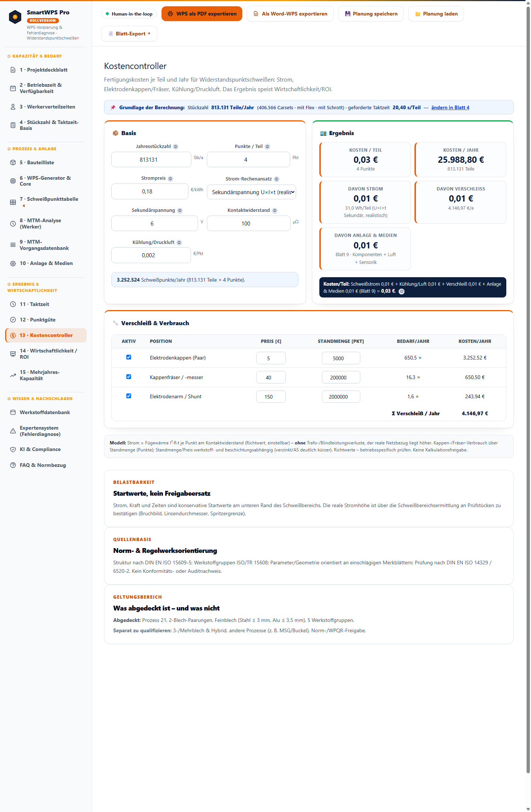Click the info icon next to Strompreis

(170, 179)
